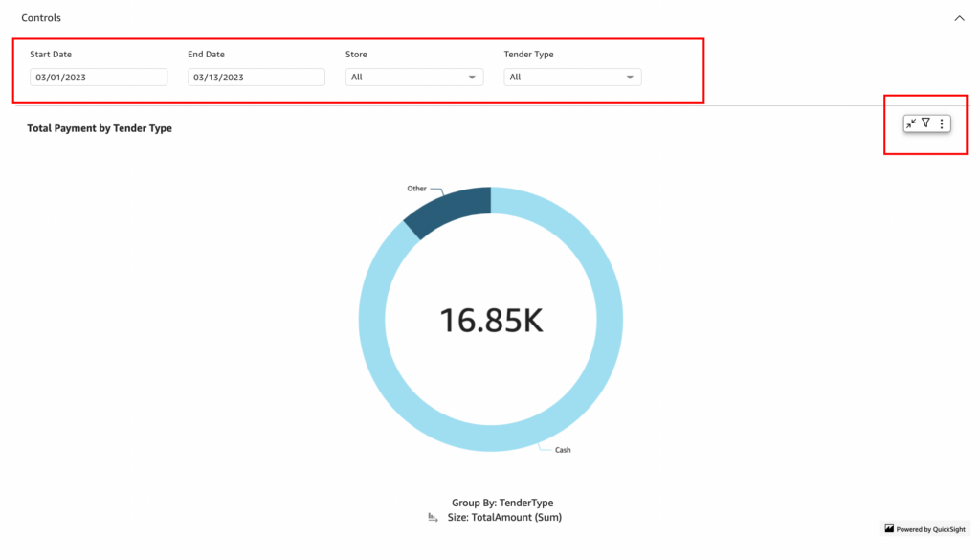Screen dimensions: 980x560
Task: Click the Controls header label
Action: 41,18
